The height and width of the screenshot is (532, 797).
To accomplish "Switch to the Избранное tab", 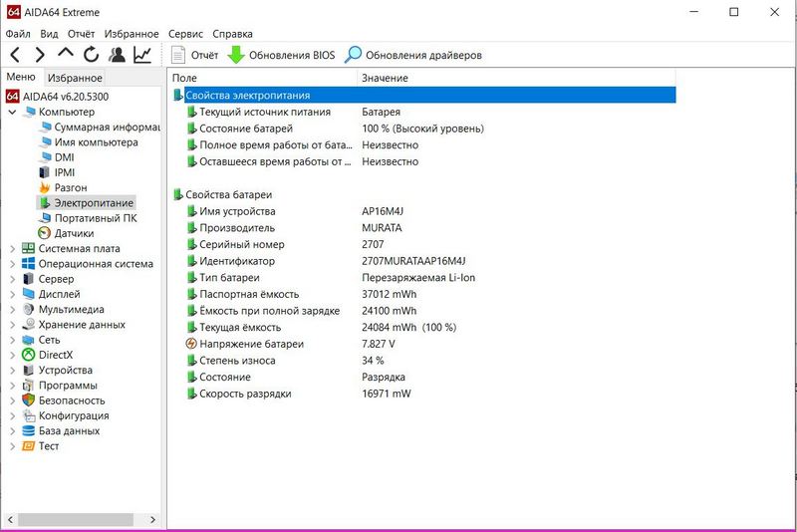I will click(75, 78).
